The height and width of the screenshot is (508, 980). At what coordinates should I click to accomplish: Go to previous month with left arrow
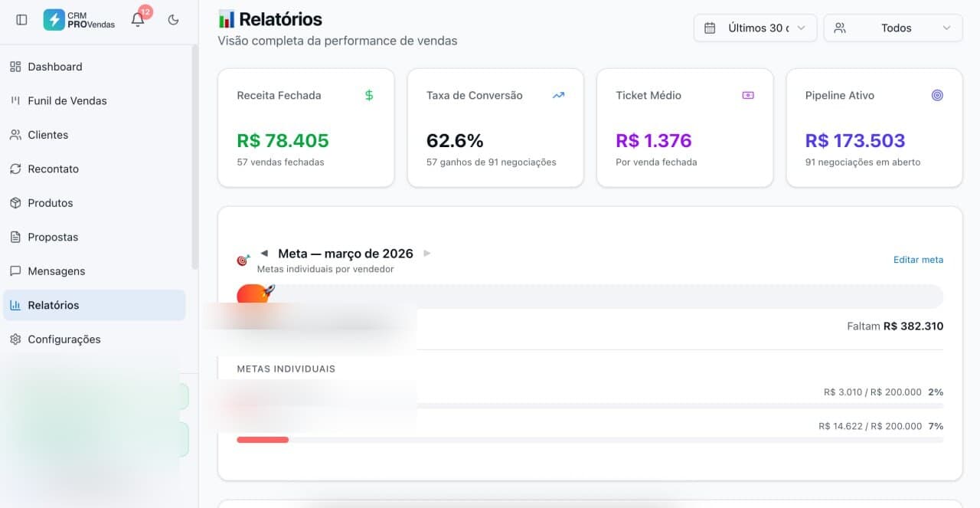[264, 253]
